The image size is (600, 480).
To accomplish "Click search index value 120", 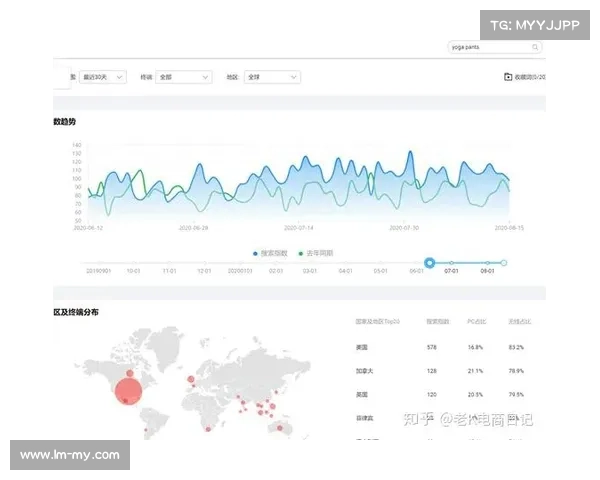I will tap(432, 394).
